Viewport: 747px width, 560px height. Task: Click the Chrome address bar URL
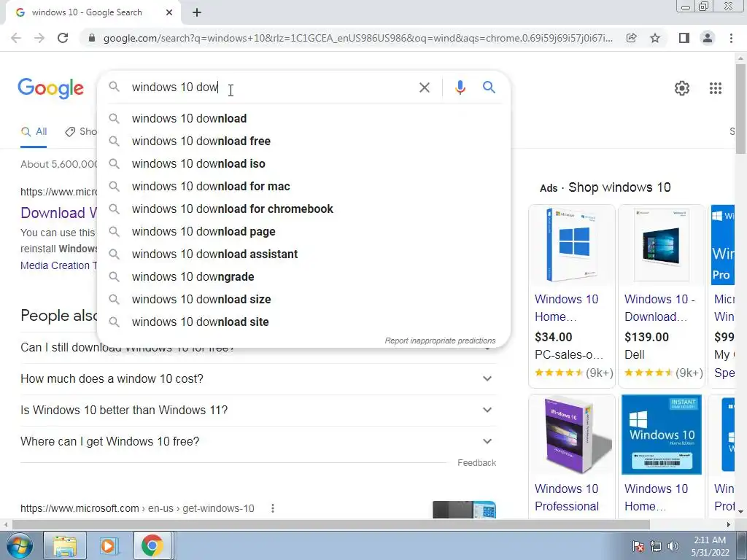357,38
